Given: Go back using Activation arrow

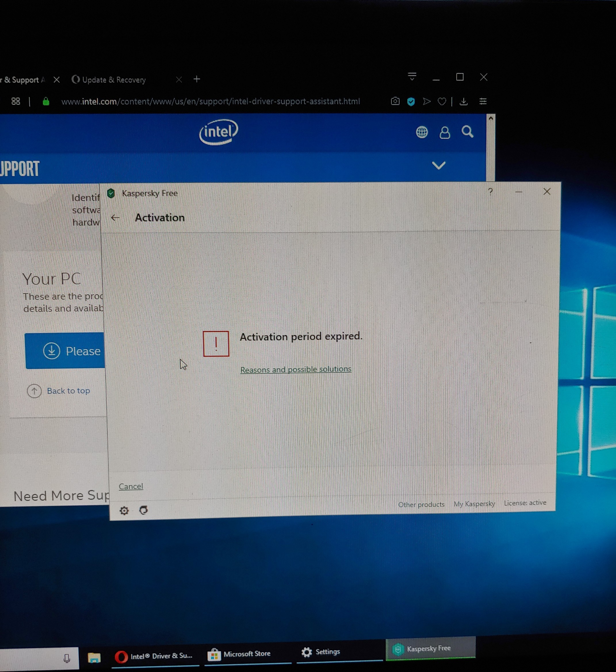Looking at the screenshot, I should tap(115, 218).
